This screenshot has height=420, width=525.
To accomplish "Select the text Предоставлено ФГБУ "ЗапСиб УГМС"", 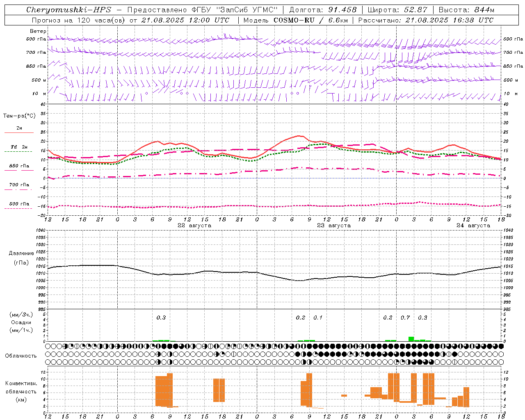I will click(203, 10).
